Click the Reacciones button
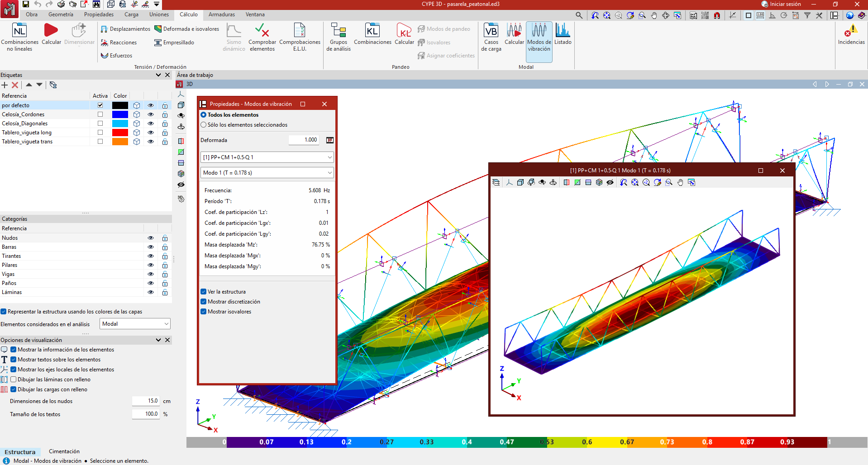Screen dimensions: 868x465 click(119, 43)
